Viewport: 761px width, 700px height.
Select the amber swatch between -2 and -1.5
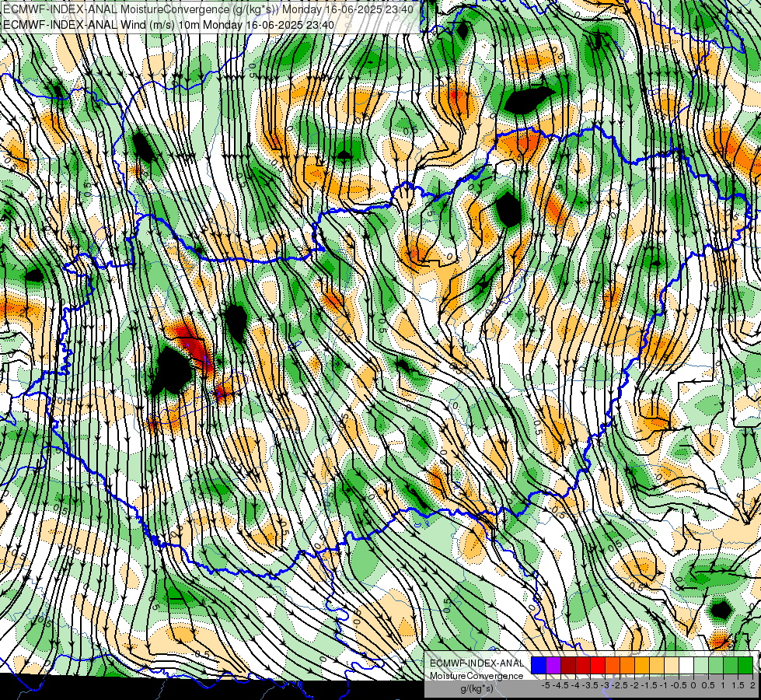[642, 665]
